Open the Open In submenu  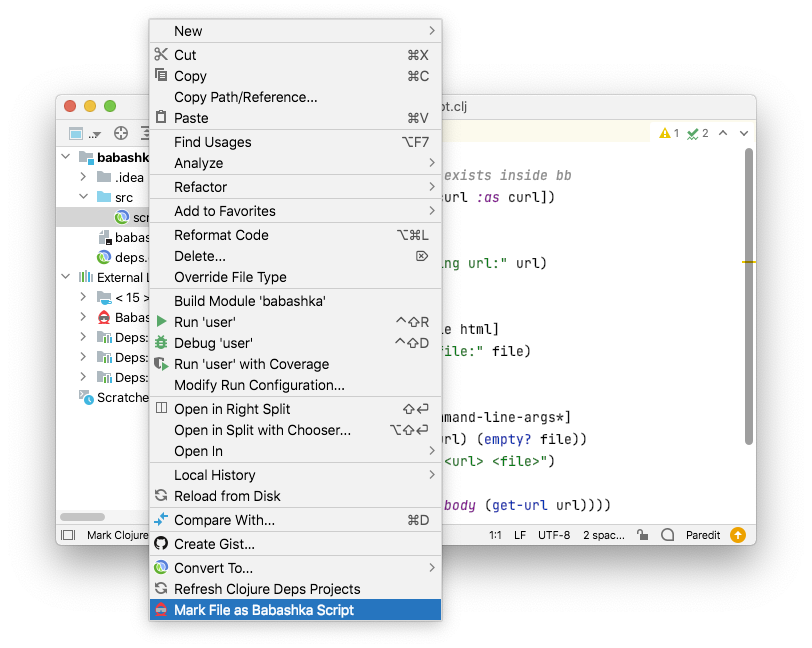point(295,451)
